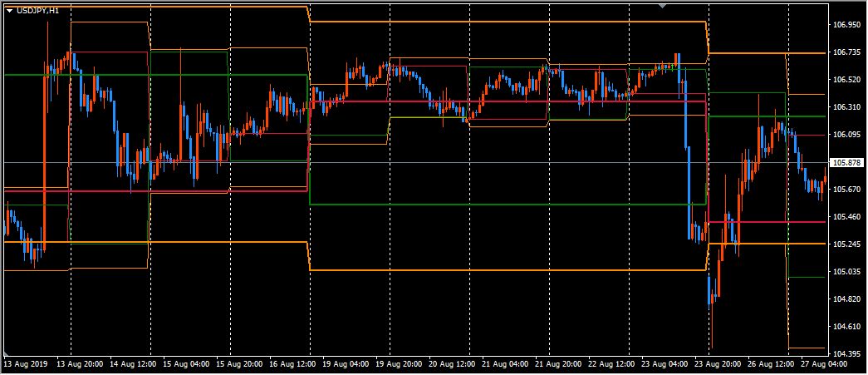Click the 106.520 price axis label
868x375 pixels.
pyautogui.click(x=846, y=80)
